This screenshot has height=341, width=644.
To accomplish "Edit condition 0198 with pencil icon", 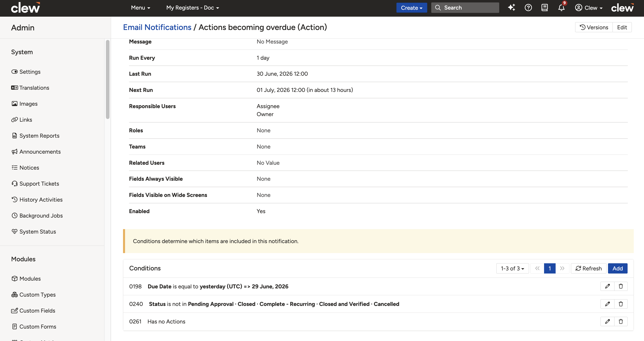I will click(x=607, y=286).
